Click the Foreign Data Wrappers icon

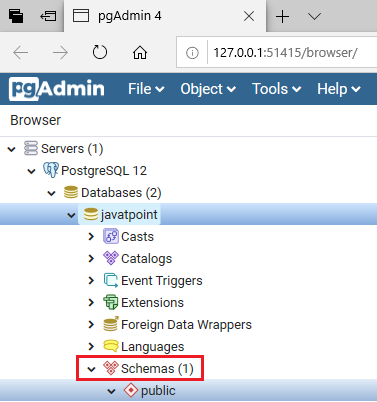tap(111, 324)
